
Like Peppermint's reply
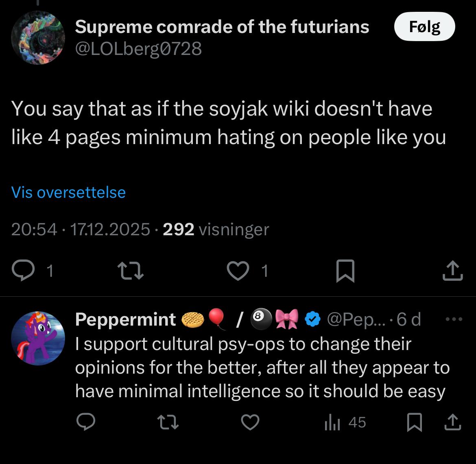tap(250, 422)
